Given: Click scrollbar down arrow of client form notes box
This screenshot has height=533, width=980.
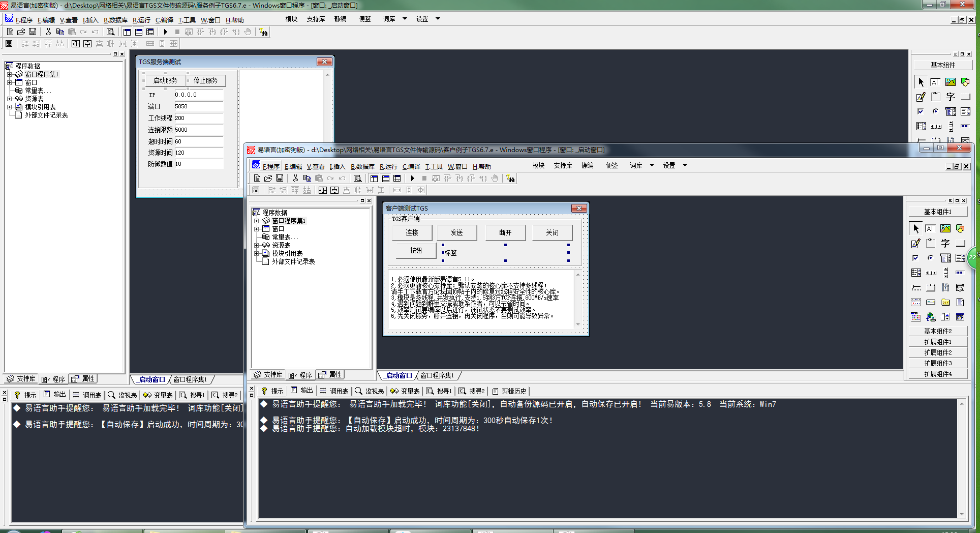Looking at the screenshot, I should [578, 324].
